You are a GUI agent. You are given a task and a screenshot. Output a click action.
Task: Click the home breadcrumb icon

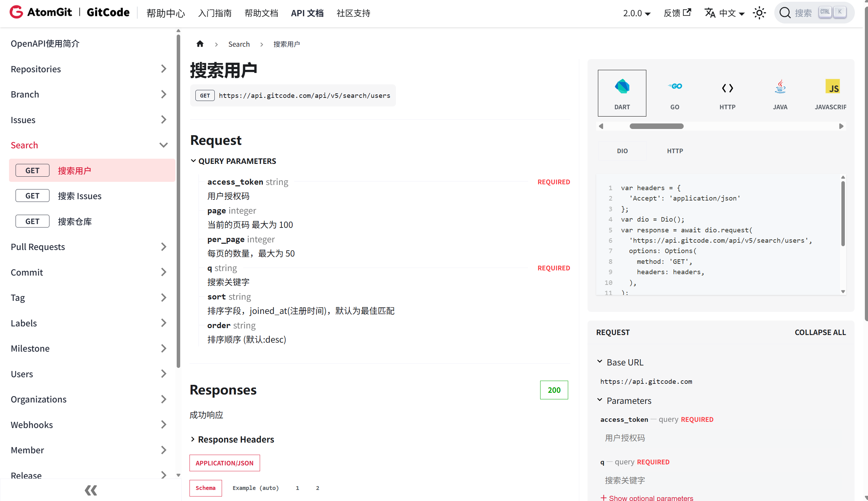point(200,44)
